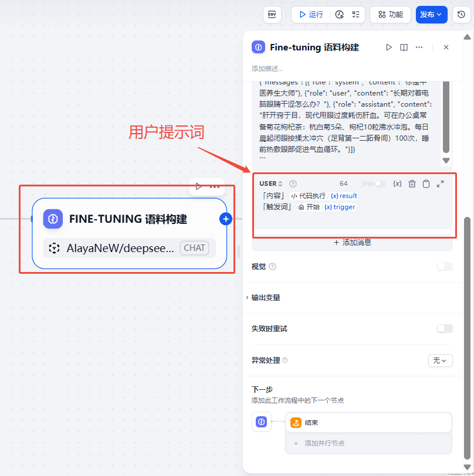
Task: Open the help book icon in panel header
Action: coord(404,47)
